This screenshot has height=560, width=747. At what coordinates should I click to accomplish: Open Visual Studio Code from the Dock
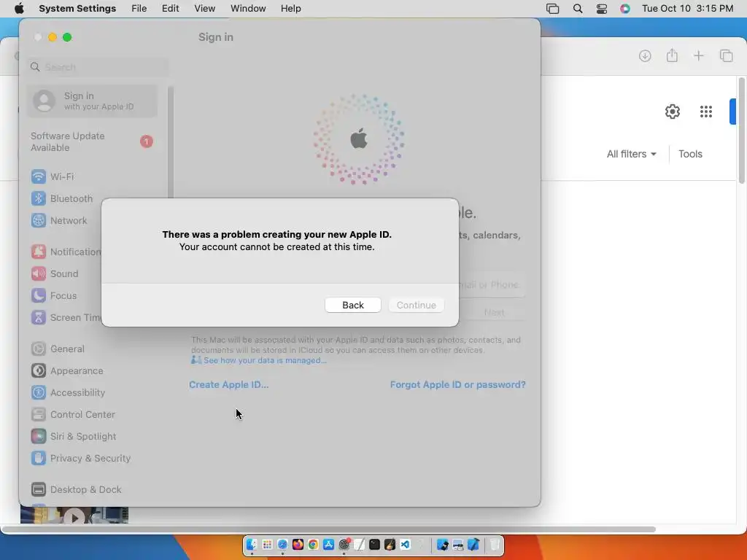point(406,544)
